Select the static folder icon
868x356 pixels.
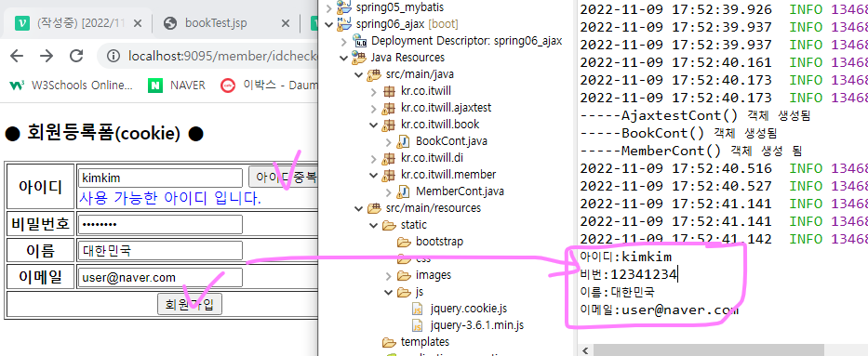coord(390,225)
